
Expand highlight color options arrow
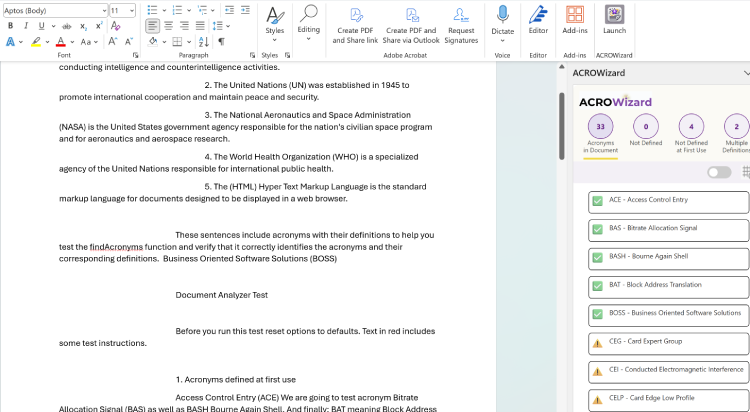[47, 42]
